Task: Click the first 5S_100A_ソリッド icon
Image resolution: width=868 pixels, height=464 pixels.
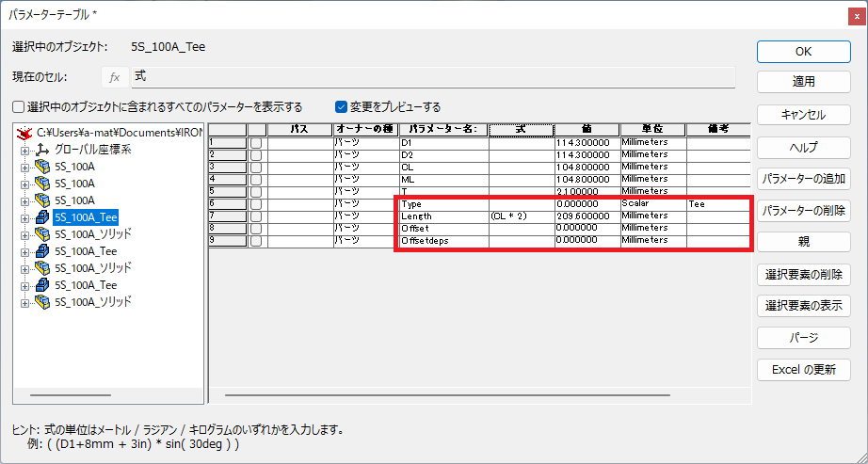Action: pyautogui.click(x=40, y=234)
